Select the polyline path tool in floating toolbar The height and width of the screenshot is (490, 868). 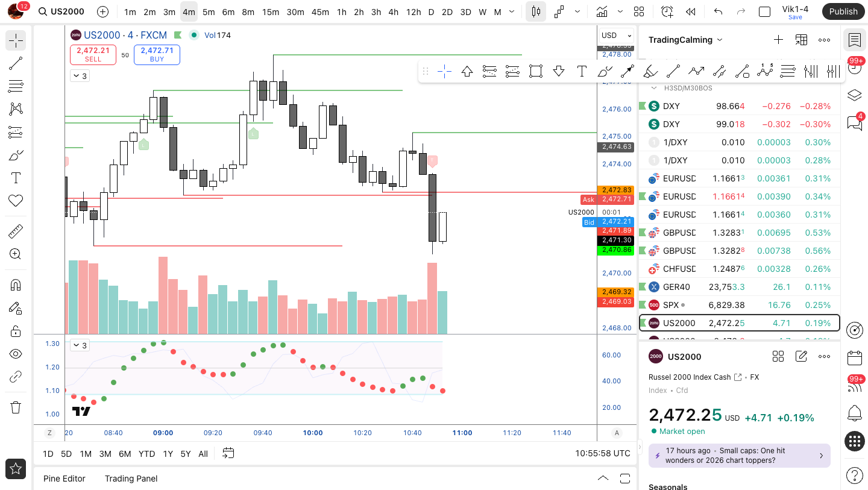tap(696, 72)
